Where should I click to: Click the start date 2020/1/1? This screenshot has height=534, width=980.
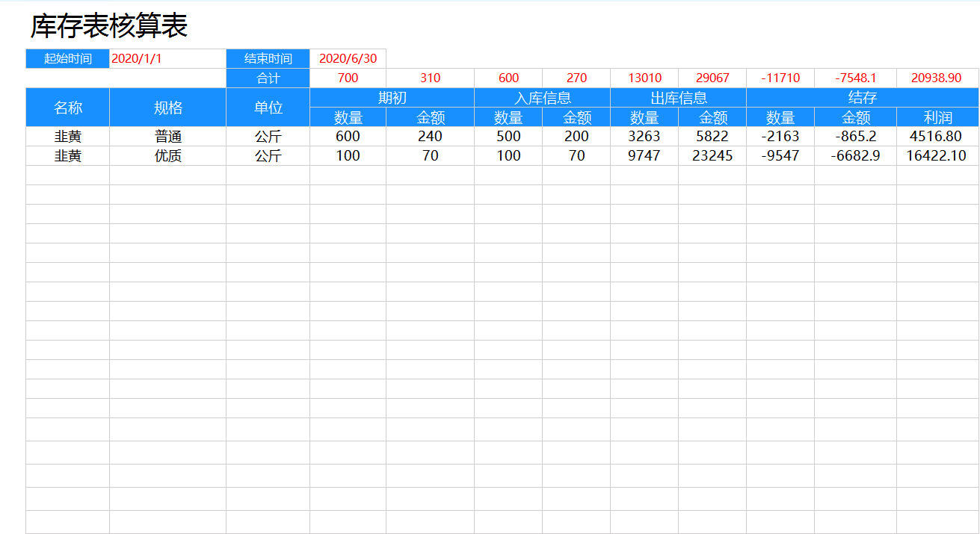click(x=137, y=58)
